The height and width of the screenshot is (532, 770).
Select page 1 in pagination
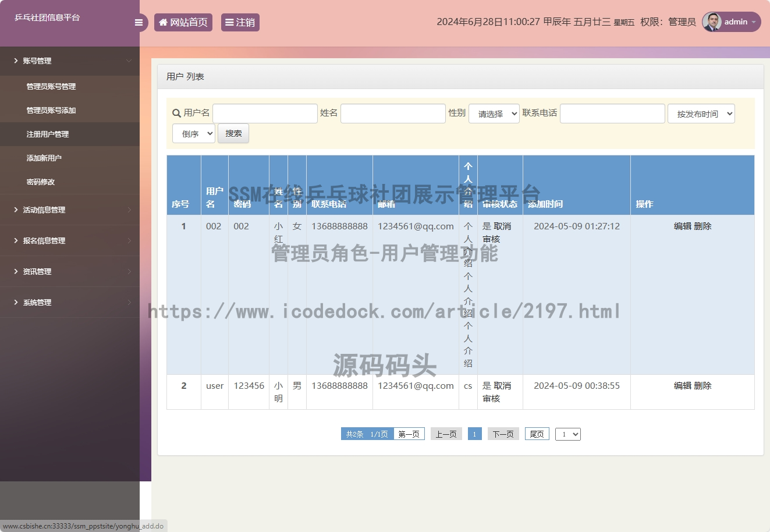(x=475, y=434)
